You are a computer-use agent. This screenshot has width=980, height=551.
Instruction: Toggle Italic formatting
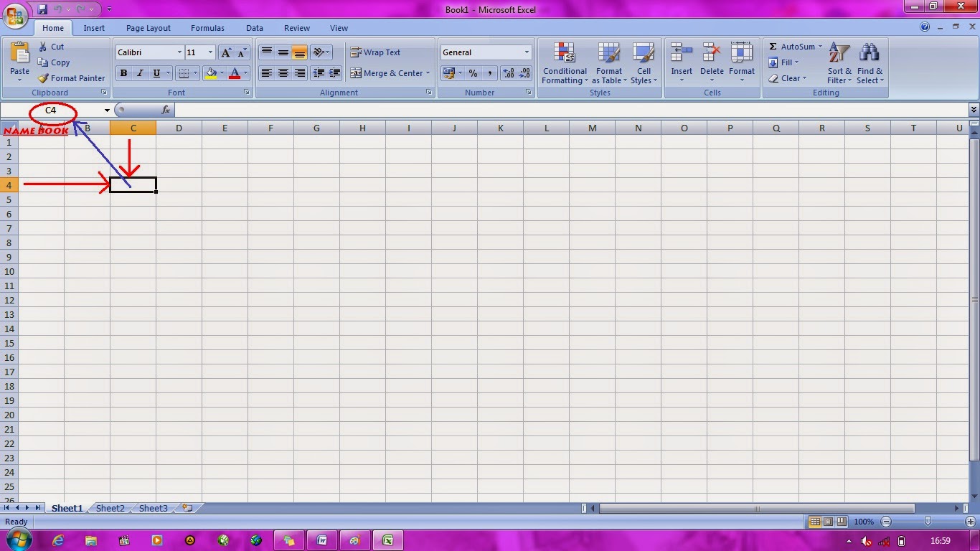[140, 73]
